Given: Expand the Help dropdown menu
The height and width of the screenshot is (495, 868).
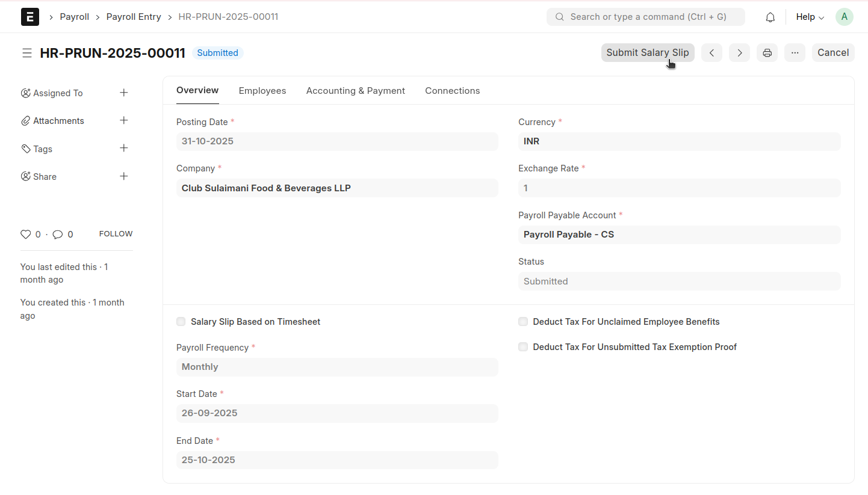Looking at the screenshot, I should (x=810, y=17).
